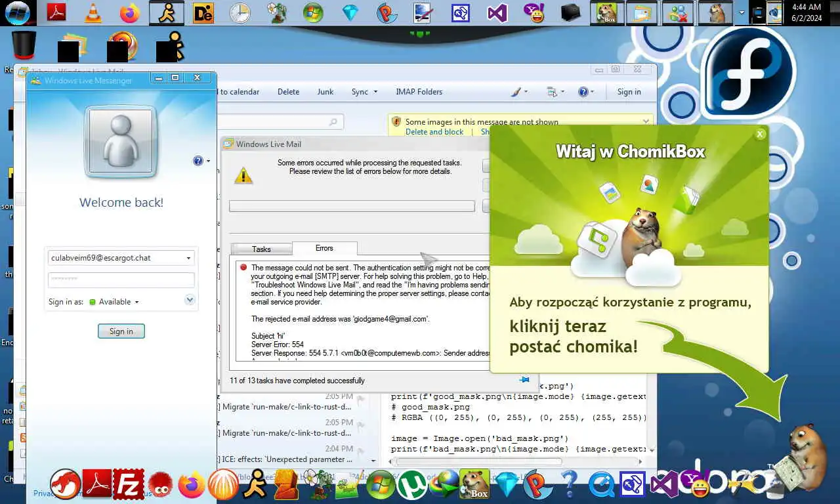Click the ChomikBox hamster on desktop corner
840x504 pixels.
point(802,456)
